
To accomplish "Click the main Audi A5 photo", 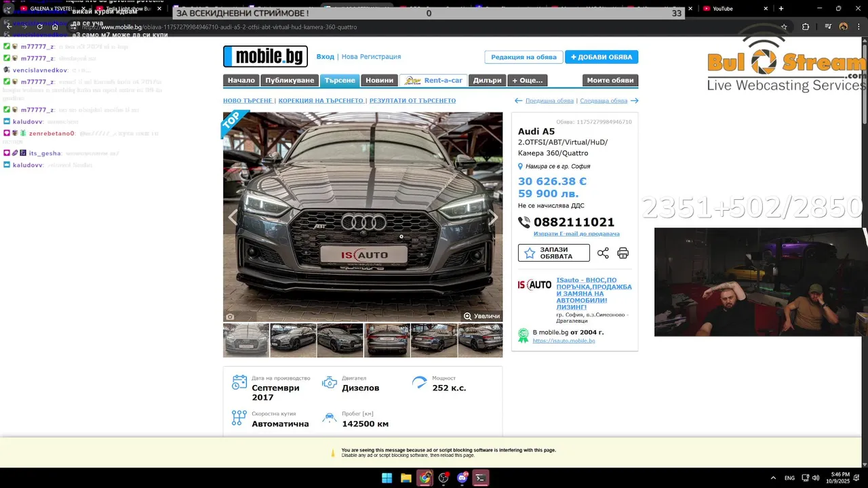I will tap(363, 217).
